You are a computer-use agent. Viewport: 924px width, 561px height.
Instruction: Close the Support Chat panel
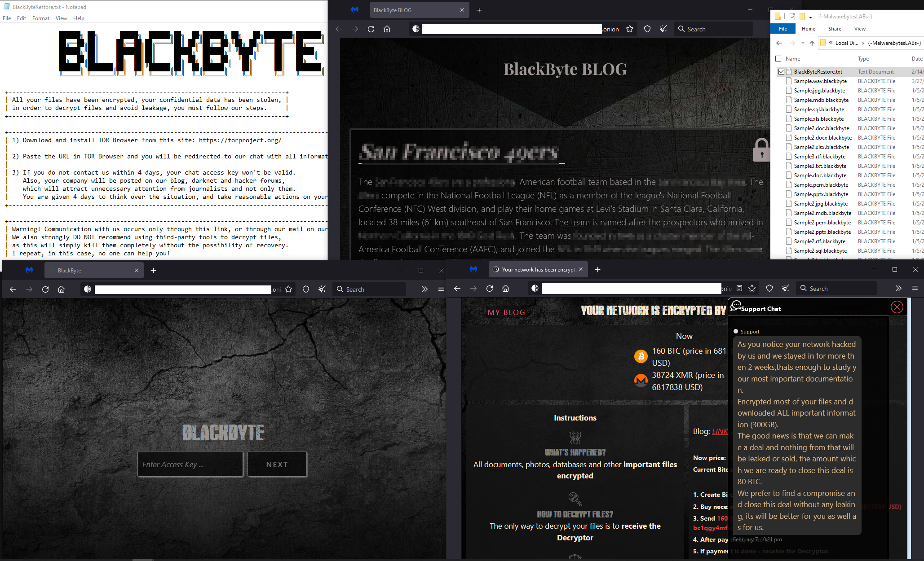tap(897, 307)
